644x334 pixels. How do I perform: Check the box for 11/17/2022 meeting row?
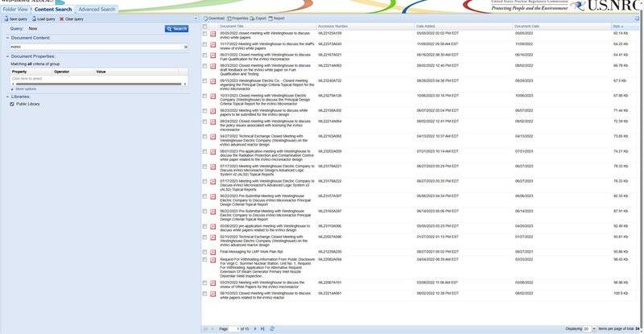pos(204,44)
